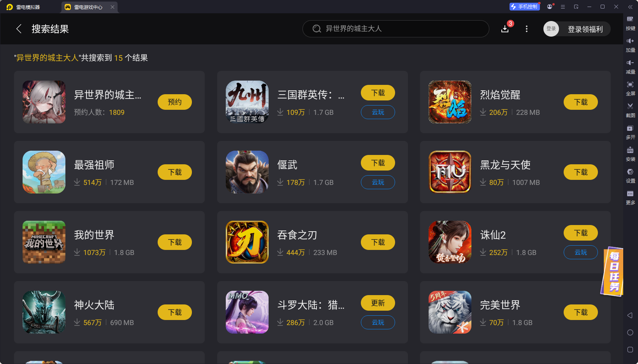Viewport: 638px width, 364px height.
Task: Click the volume down 减量 icon
Action: click(630, 67)
